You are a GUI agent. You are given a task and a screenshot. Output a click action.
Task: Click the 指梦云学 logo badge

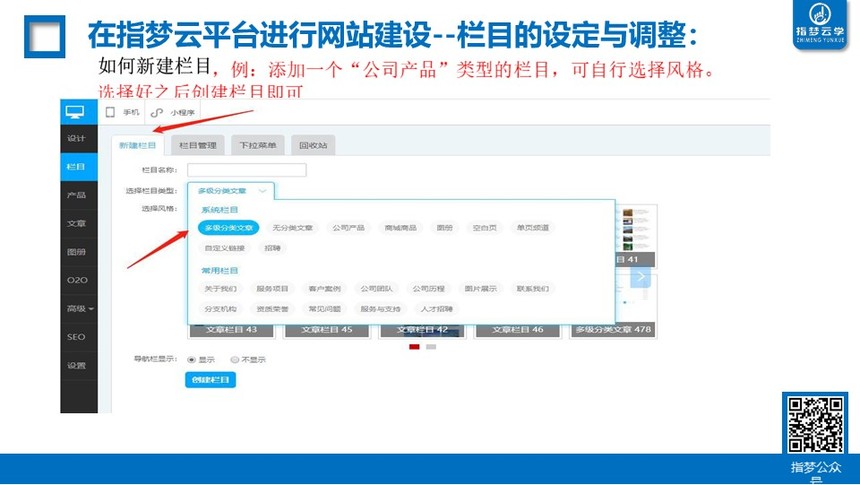[x=820, y=24]
